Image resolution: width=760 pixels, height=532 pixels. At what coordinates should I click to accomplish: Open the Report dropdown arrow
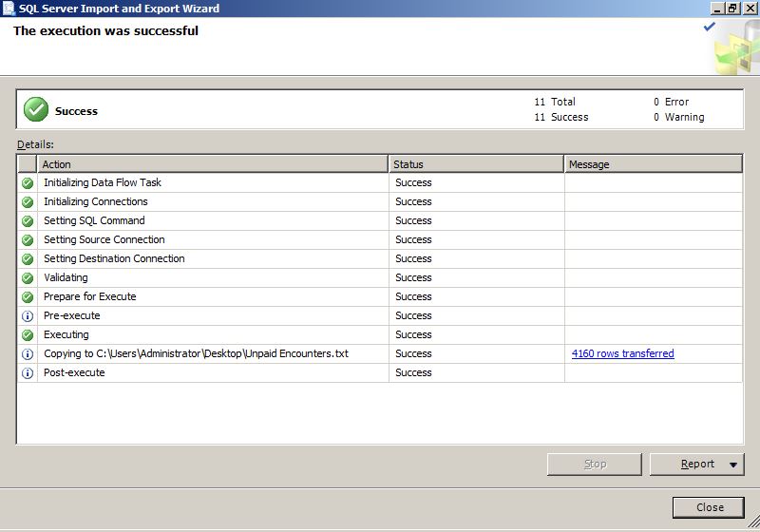pos(733,465)
